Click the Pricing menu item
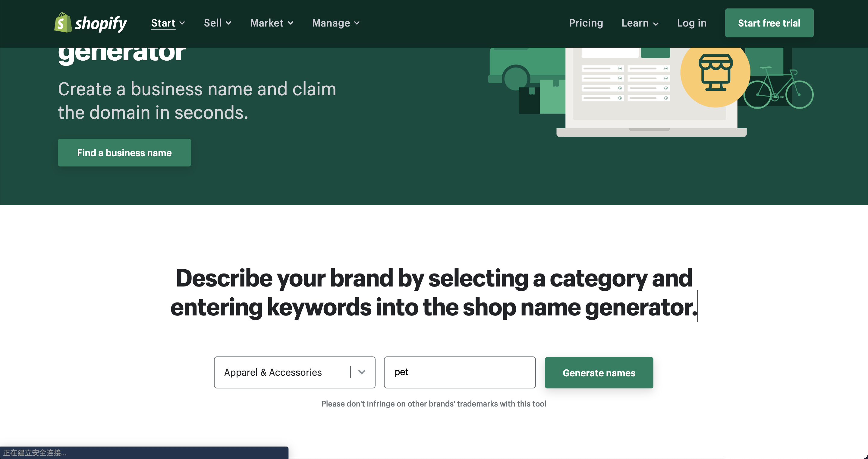This screenshot has height=459, width=868. coord(586,23)
